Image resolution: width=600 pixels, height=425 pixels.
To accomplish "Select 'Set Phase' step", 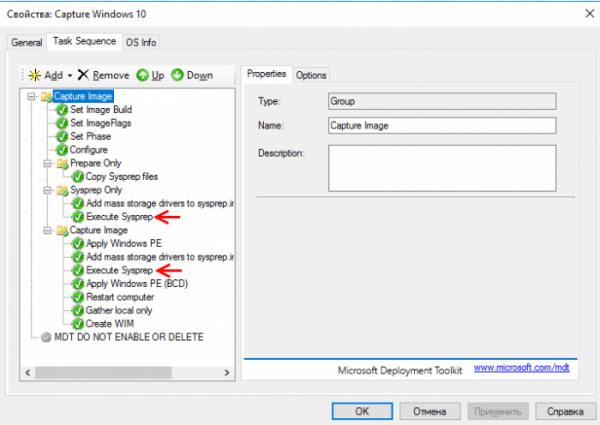I will click(x=91, y=137).
